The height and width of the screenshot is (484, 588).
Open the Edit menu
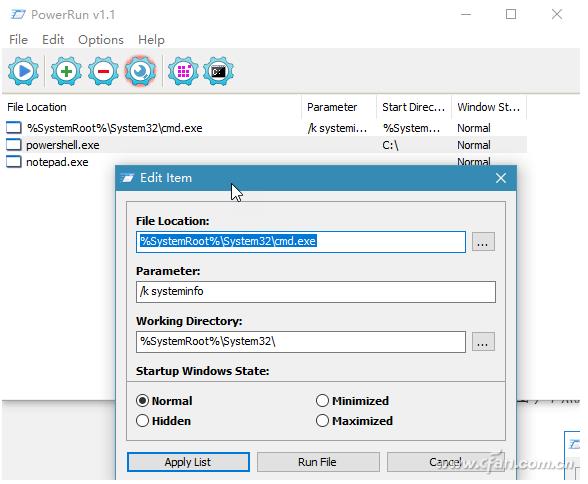[53, 39]
